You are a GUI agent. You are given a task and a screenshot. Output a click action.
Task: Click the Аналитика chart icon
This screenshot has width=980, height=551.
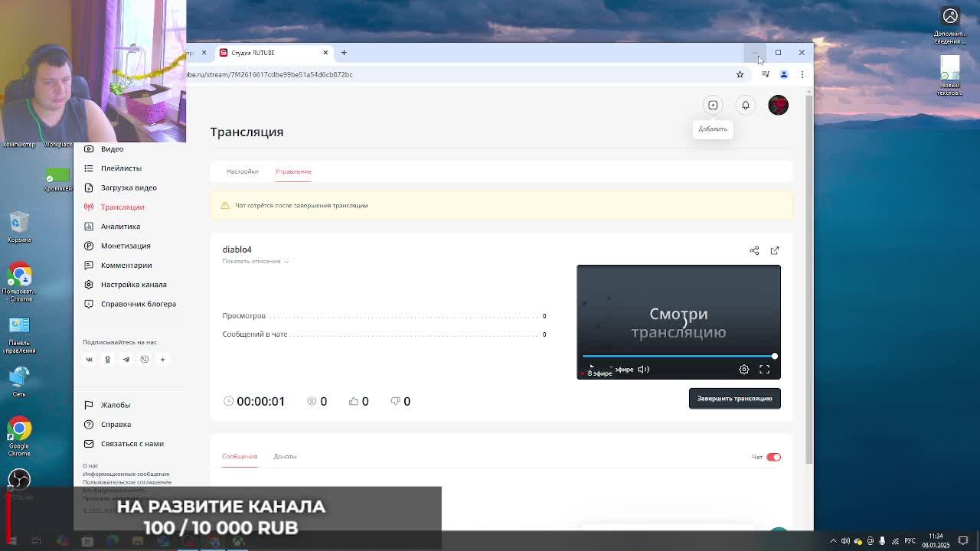[89, 227]
